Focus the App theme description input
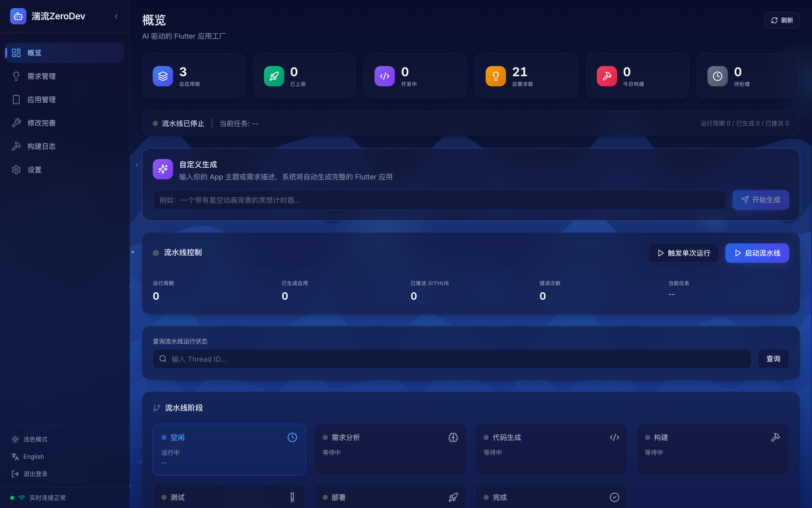 pos(439,200)
